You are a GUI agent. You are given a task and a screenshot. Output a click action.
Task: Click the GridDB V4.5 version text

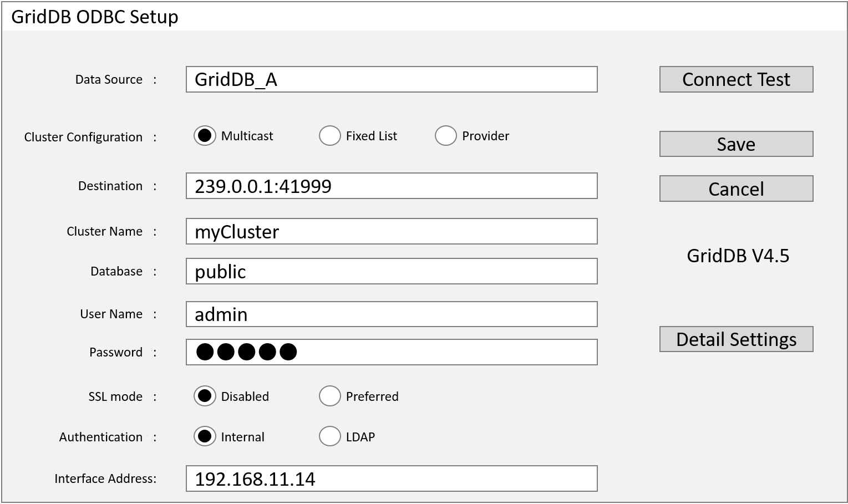[x=738, y=256]
